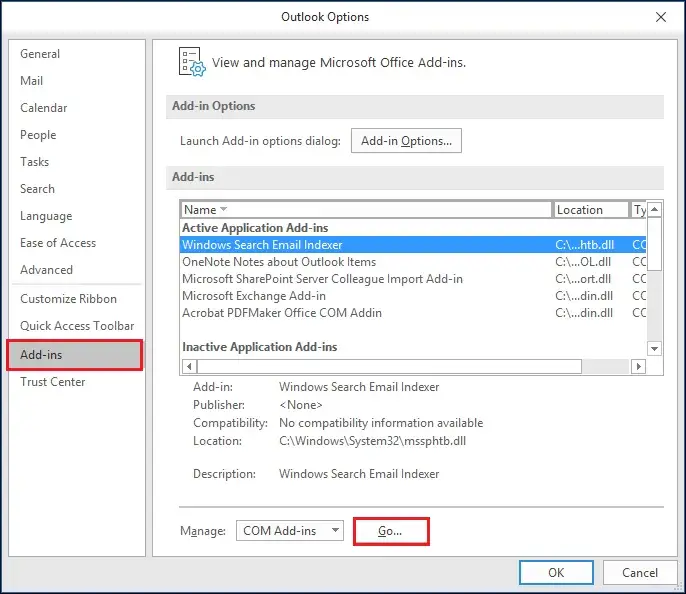Switch to the Trust Center category

[x=53, y=382]
